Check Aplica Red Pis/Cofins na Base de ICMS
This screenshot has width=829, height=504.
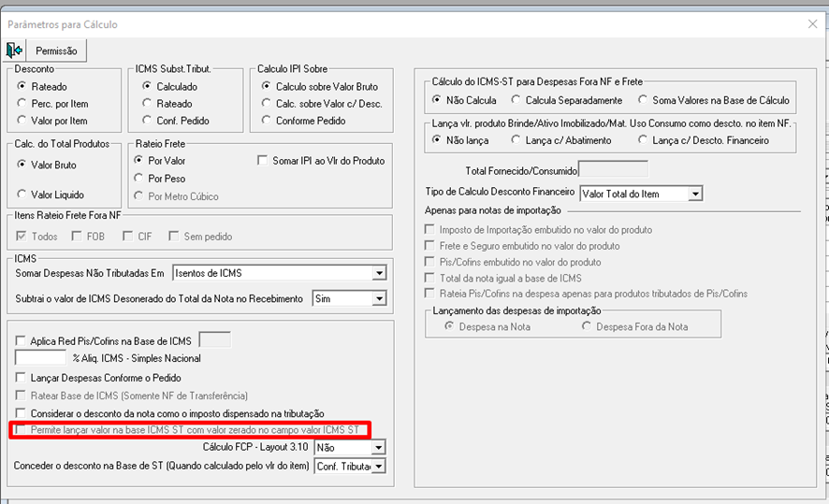[22, 340]
